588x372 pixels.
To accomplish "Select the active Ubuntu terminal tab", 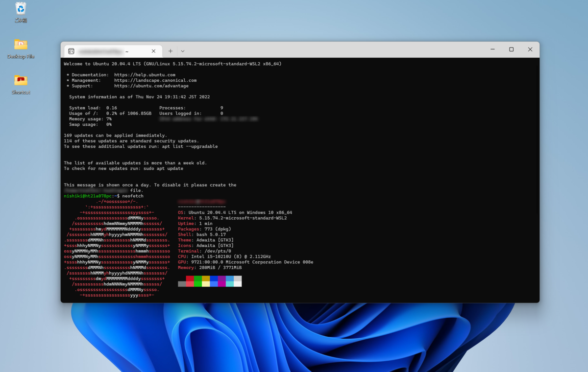I will 113,51.
